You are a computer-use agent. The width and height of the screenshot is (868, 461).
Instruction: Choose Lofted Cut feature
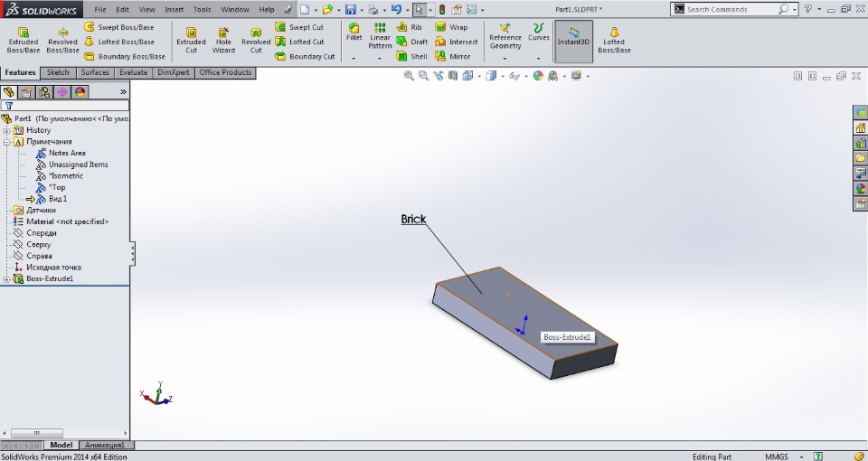pyautogui.click(x=299, y=42)
